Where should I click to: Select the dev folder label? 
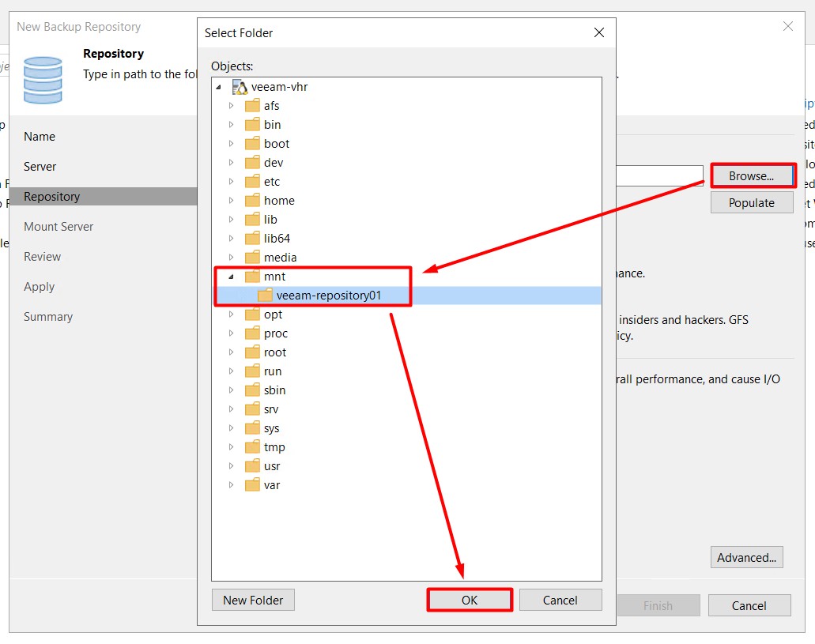click(x=274, y=163)
